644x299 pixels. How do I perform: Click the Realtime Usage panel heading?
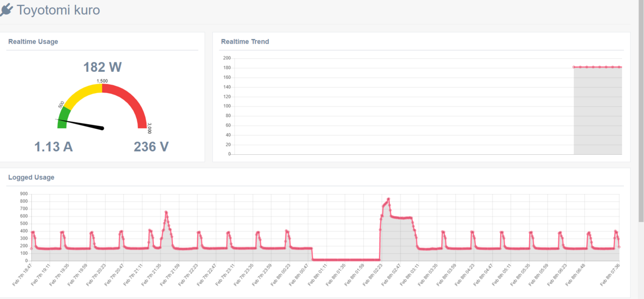click(x=33, y=42)
